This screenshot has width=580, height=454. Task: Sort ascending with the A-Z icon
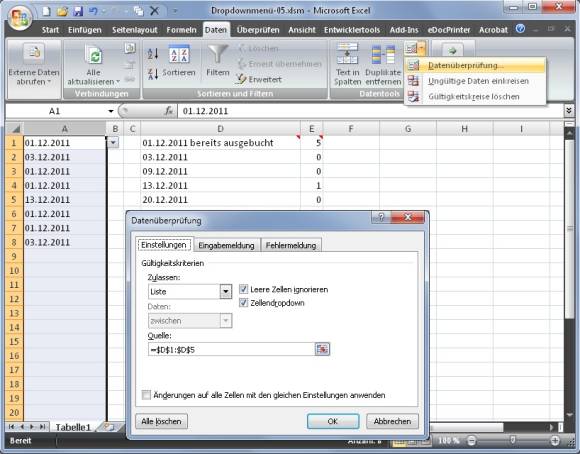(x=153, y=54)
